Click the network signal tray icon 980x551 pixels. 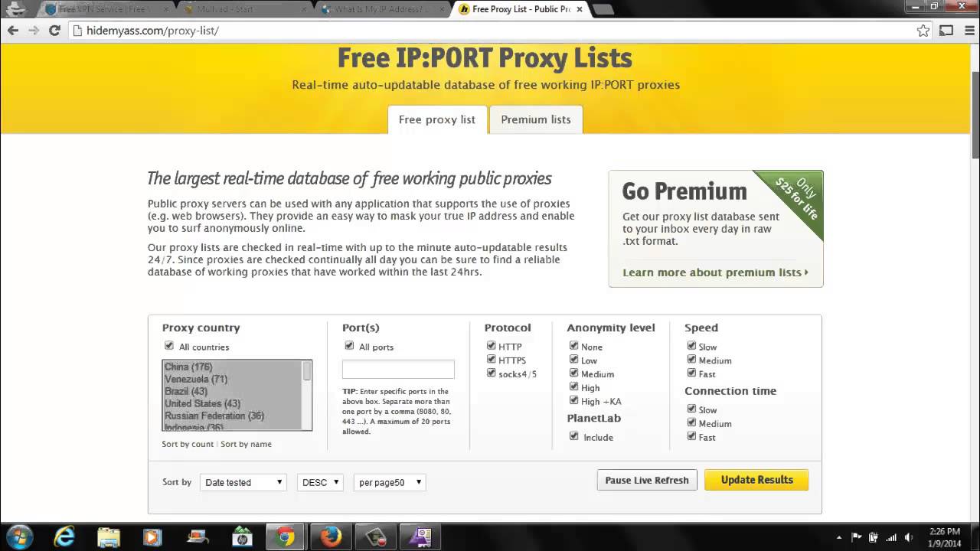891,537
